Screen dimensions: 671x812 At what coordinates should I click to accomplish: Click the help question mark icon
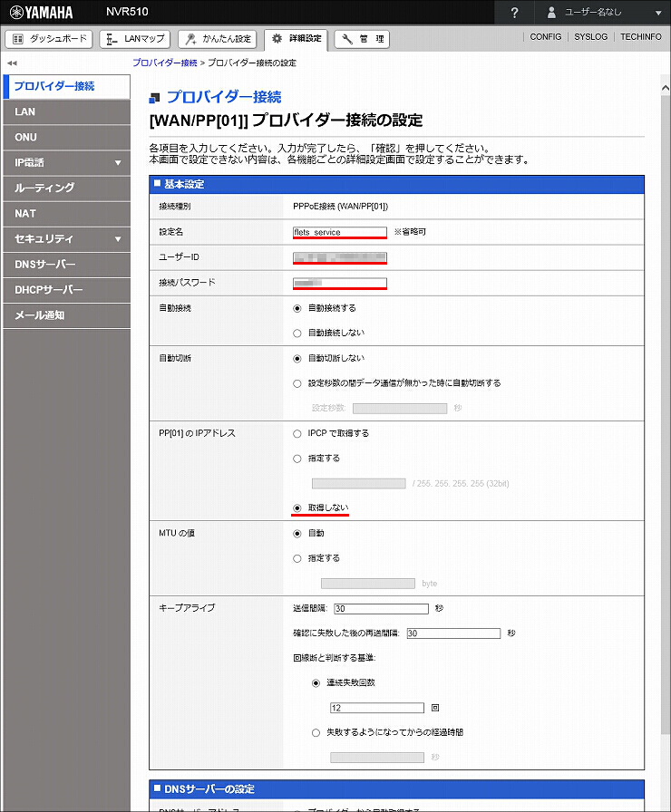tap(514, 13)
